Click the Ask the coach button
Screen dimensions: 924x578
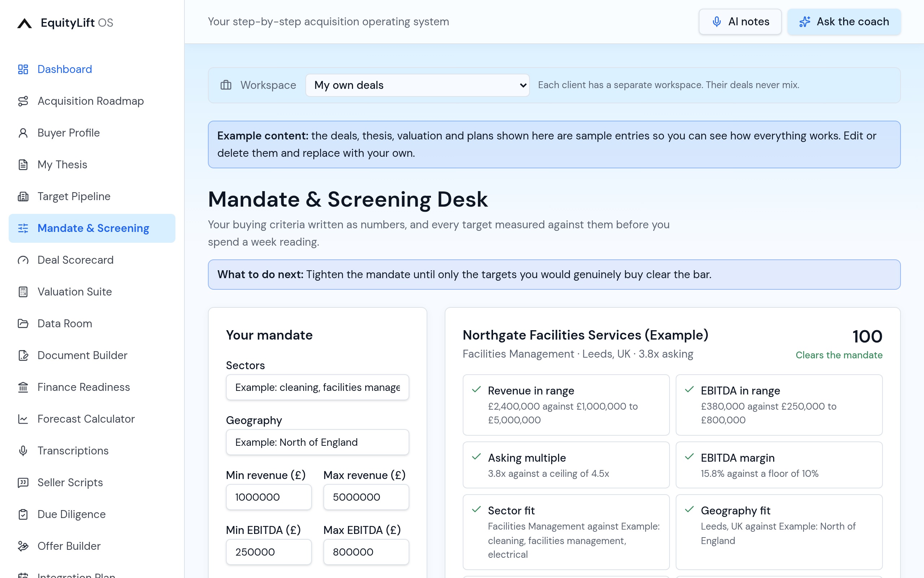pos(844,22)
